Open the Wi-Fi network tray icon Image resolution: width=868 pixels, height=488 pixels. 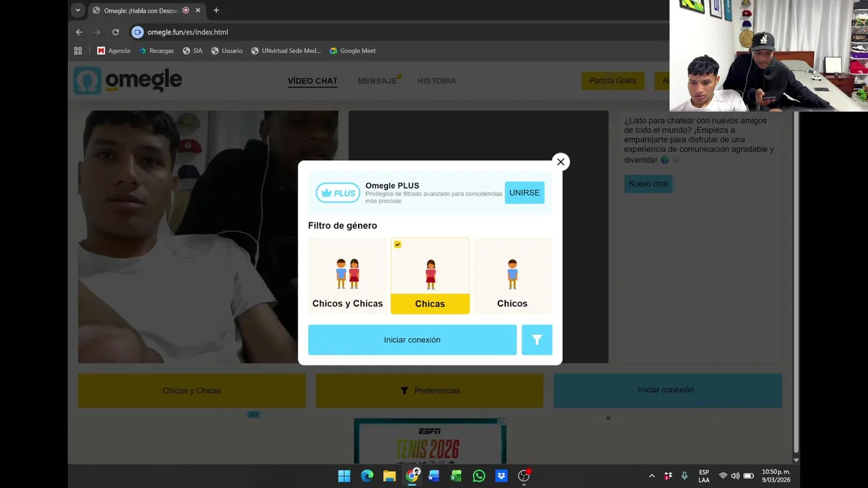(723, 476)
